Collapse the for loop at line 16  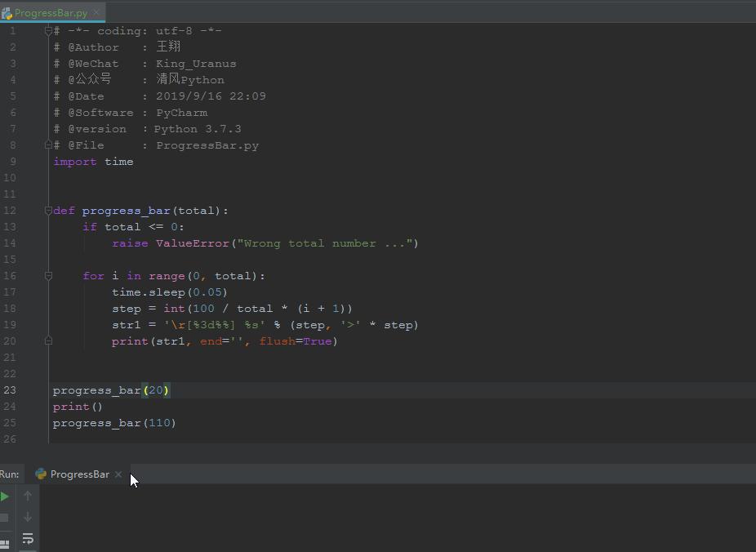[48, 276]
